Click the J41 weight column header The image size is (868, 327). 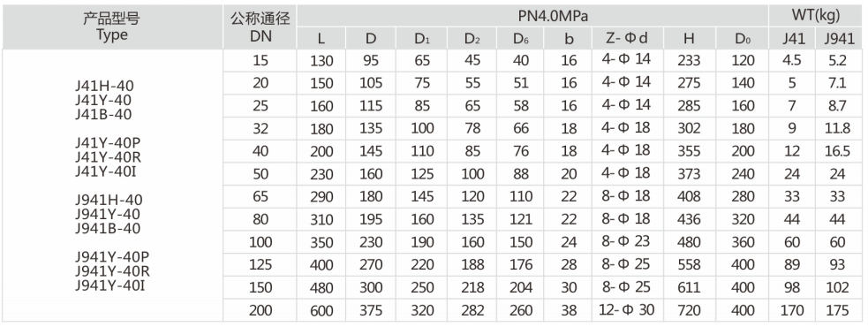point(791,38)
